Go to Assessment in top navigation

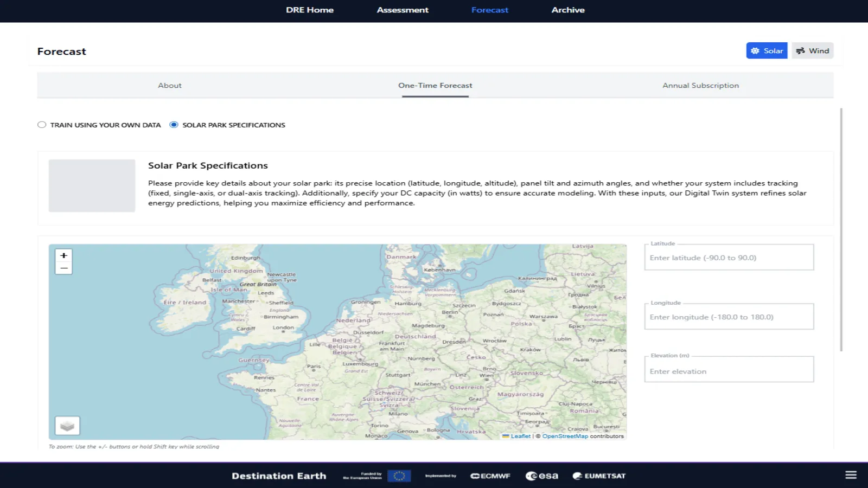(x=403, y=10)
